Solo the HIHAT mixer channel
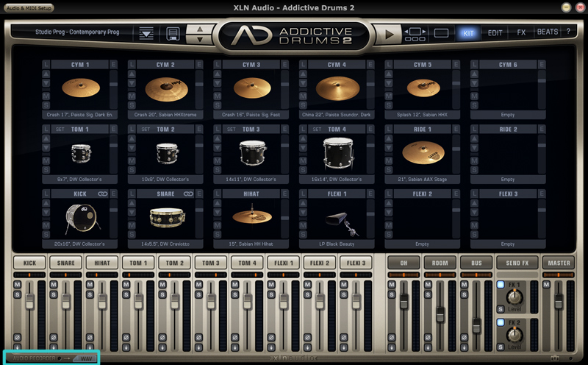 pyautogui.click(x=90, y=294)
